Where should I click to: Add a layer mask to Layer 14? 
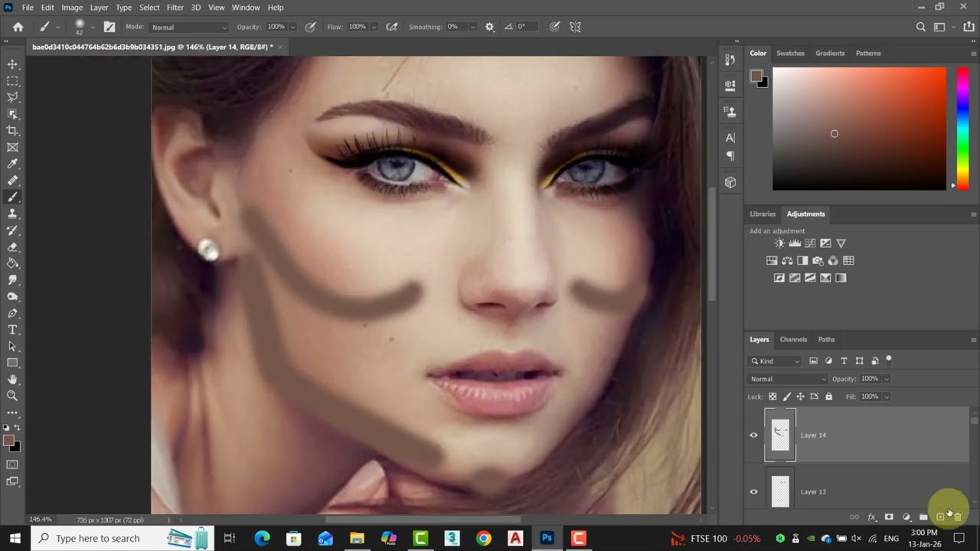(x=889, y=517)
